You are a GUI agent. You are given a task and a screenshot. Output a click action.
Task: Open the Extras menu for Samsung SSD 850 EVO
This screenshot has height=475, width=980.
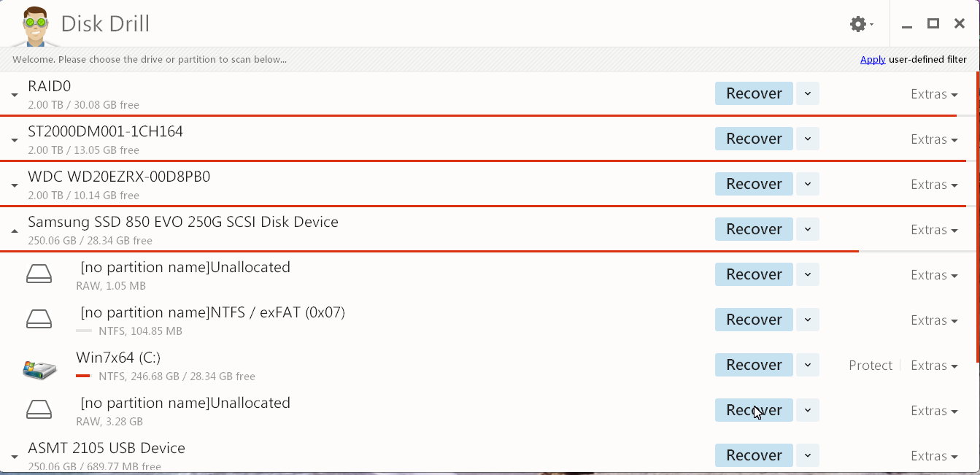(x=934, y=230)
